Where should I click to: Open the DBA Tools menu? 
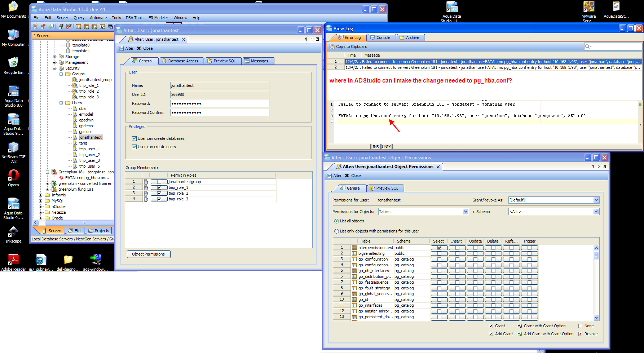click(134, 18)
